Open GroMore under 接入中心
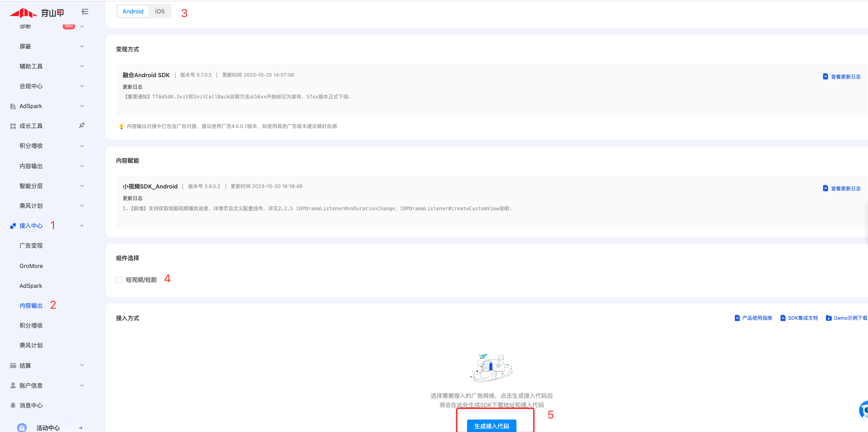This screenshot has width=868, height=432. point(31,266)
